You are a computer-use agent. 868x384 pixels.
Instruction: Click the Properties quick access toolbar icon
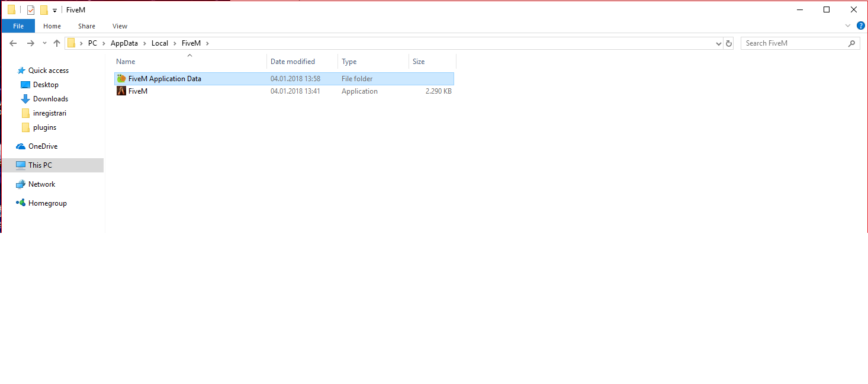pos(31,9)
